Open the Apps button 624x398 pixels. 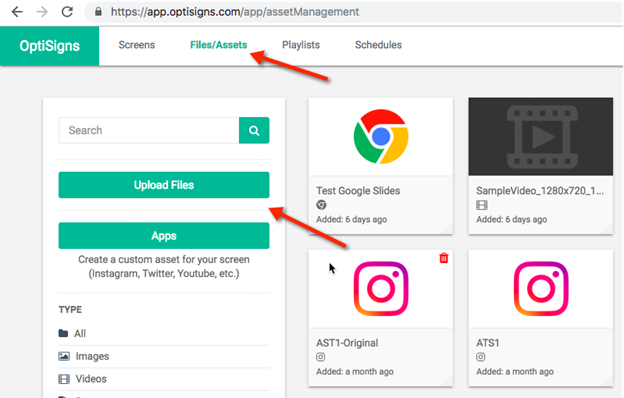coord(164,236)
